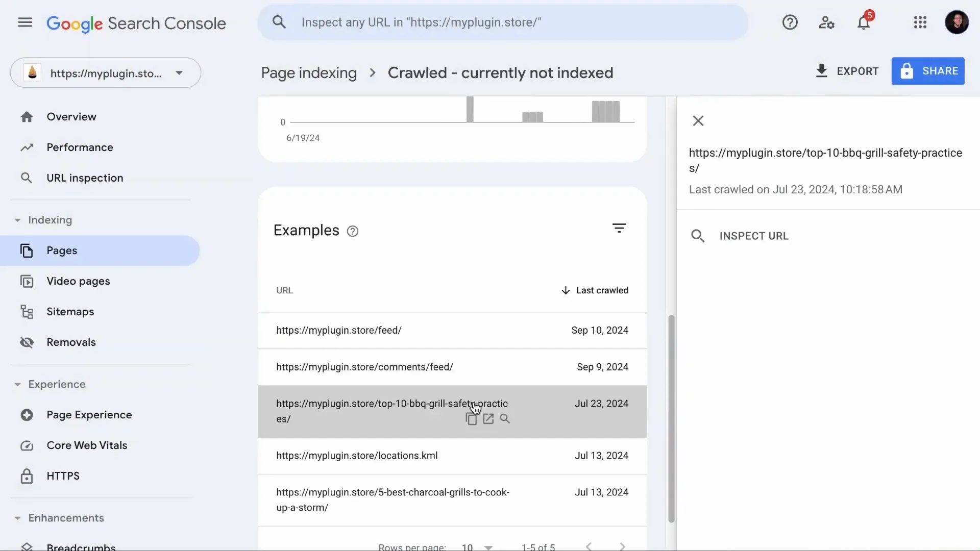Click the EXPORT button
Viewport: 980px width, 551px height.
tap(847, 71)
